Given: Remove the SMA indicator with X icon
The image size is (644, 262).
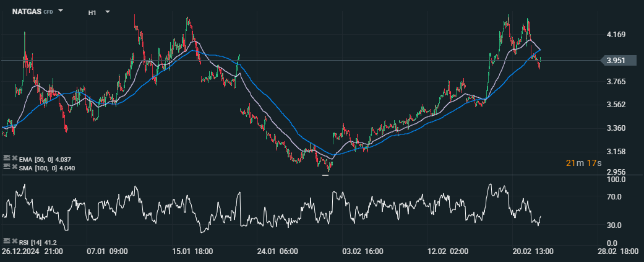Looking at the screenshot, I should click(14, 167).
